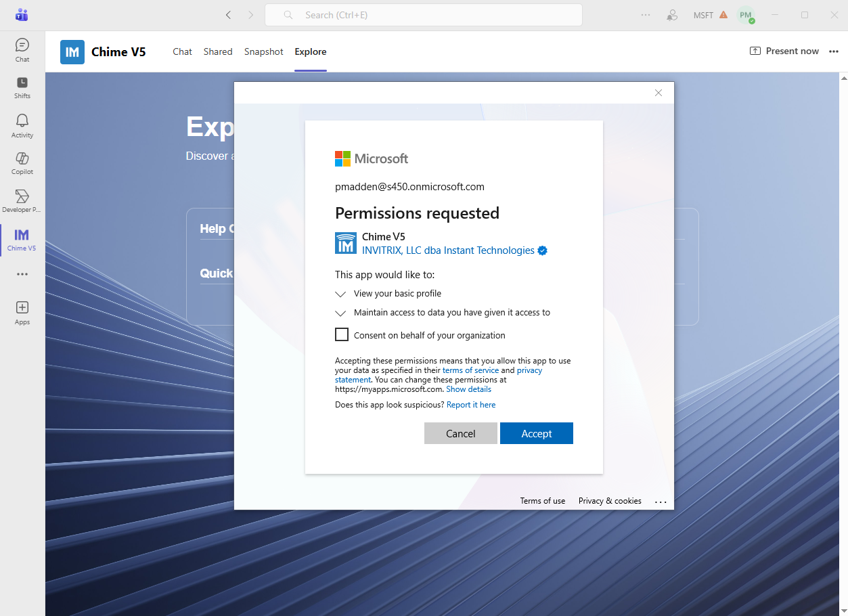Go back with the left arrow
The image size is (848, 616).
pos(228,15)
